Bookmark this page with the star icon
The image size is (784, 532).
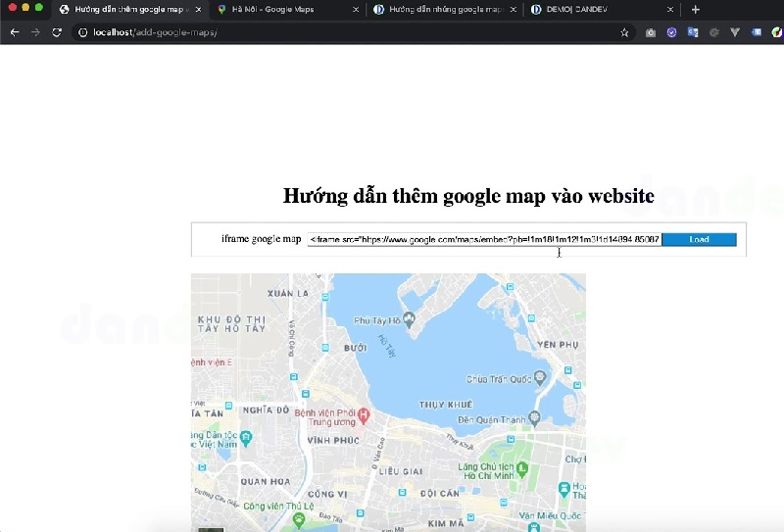tap(624, 32)
